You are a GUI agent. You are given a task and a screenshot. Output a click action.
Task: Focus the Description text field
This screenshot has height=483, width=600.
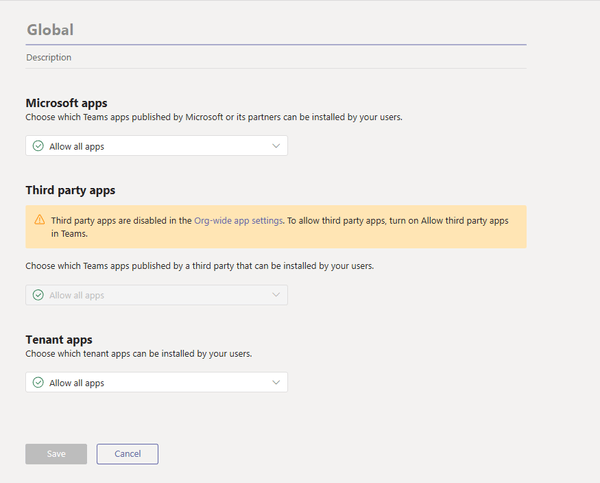(x=275, y=58)
